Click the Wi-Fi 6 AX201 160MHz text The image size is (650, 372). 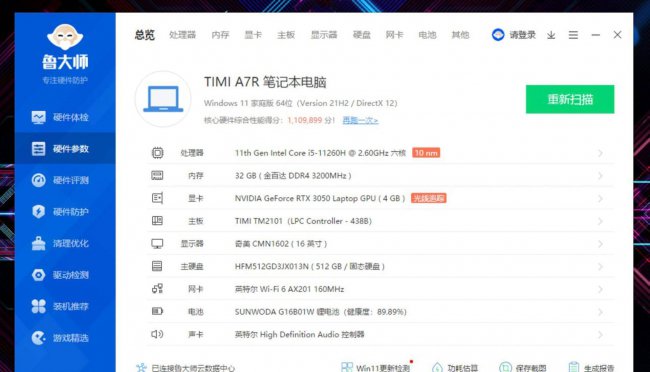[x=289, y=289]
